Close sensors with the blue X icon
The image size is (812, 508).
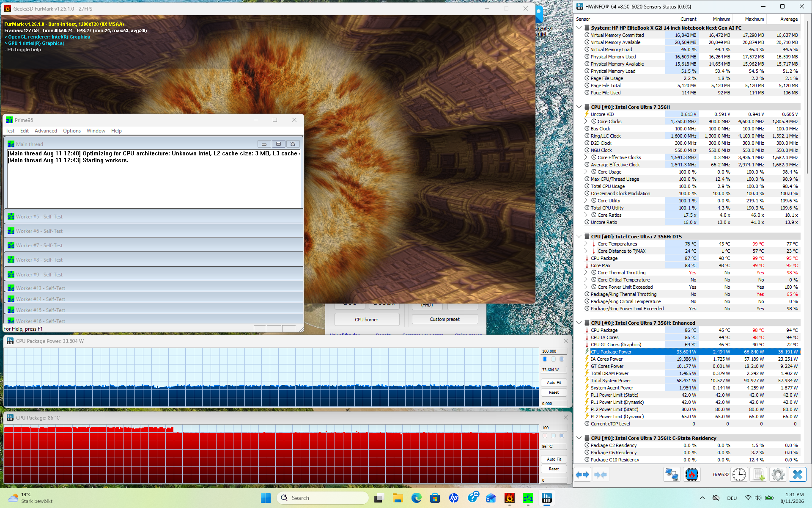(798, 475)
